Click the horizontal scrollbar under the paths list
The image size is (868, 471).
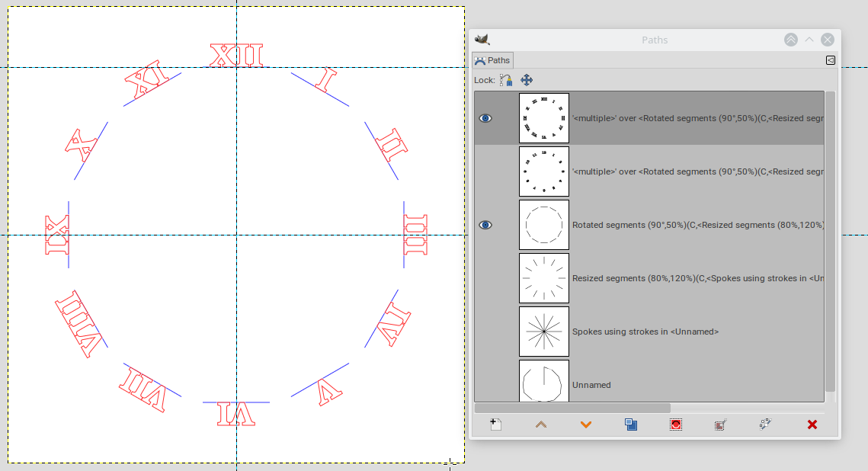572,408
